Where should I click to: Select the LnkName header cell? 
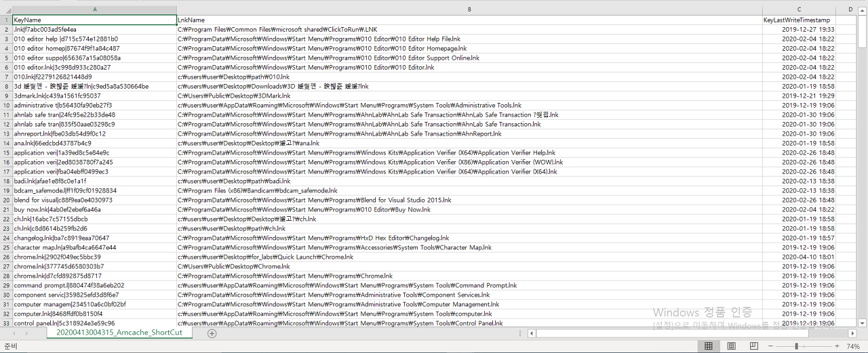coord(469,20)
